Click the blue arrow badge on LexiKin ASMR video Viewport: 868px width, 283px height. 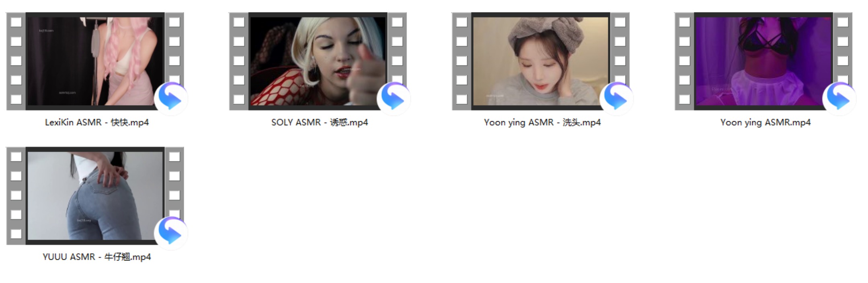(171, 98)
